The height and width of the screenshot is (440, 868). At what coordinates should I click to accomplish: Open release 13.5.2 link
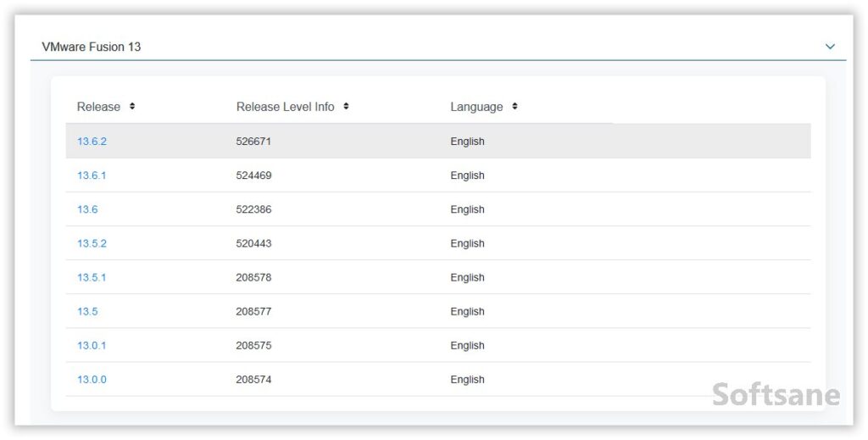pyautogui.click(x=92, y=243)
